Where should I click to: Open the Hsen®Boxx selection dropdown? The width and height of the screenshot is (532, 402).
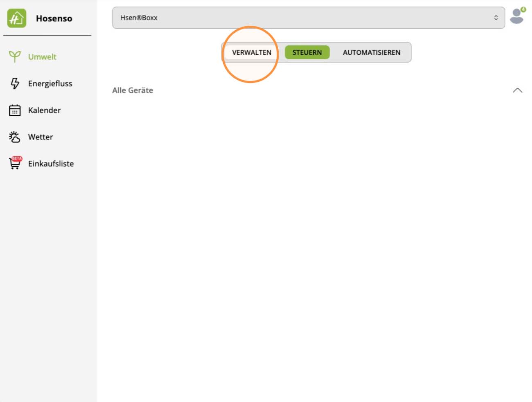(309, 18)
